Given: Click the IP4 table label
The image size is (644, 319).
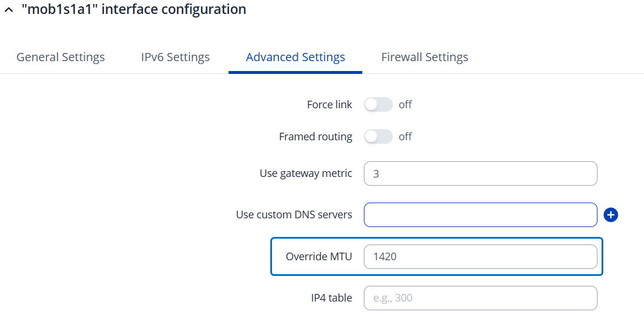Looking at the screenshot, I should [x=331, y=298].
